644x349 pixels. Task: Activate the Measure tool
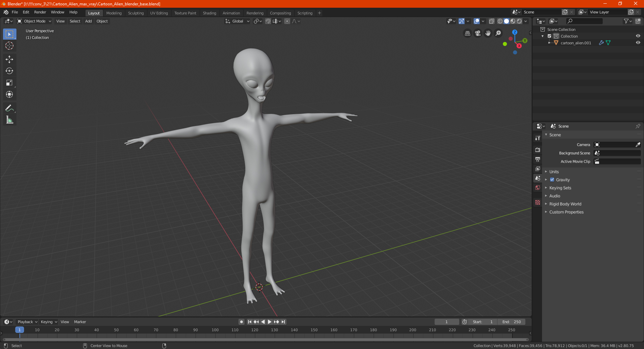click(9, 120)
